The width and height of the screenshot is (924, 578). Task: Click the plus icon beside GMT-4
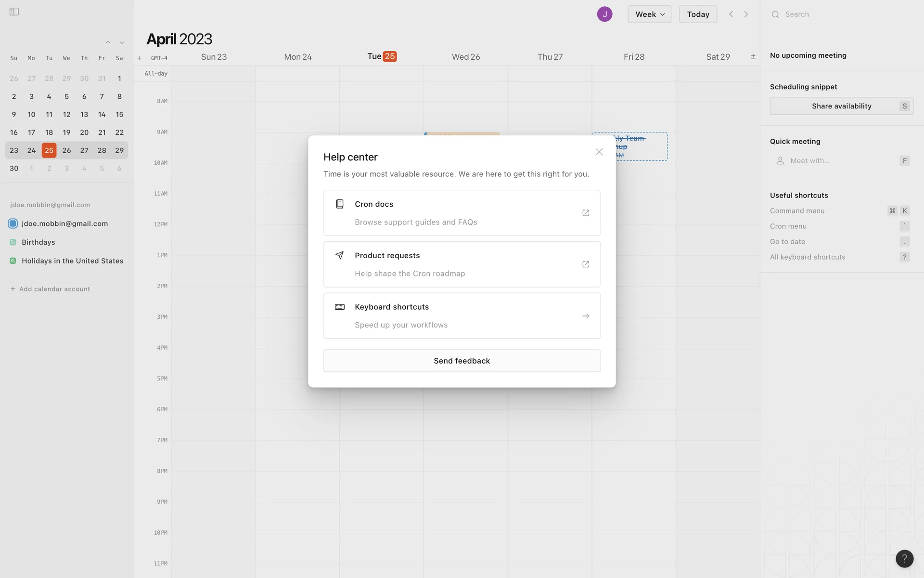[139, 58]
